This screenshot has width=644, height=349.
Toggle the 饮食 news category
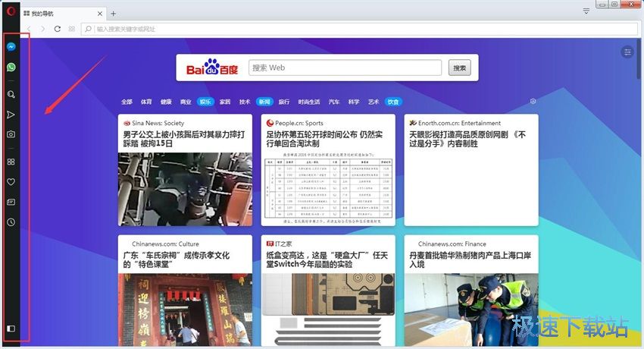(393, 102)
